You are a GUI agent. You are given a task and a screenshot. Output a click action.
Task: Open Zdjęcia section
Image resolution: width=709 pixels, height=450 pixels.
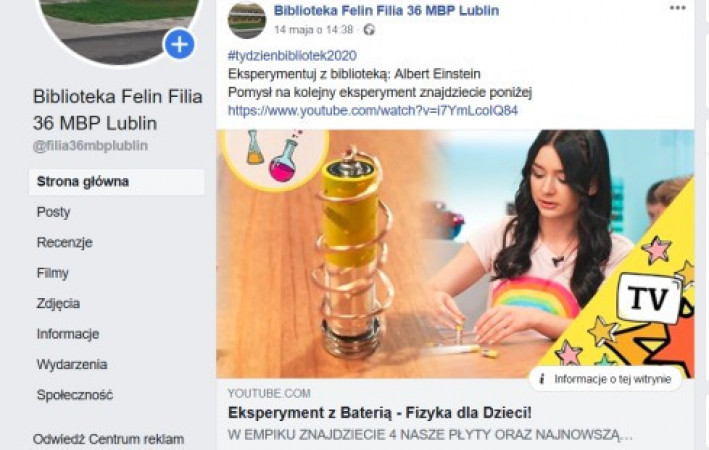click(x=58, y=303)
